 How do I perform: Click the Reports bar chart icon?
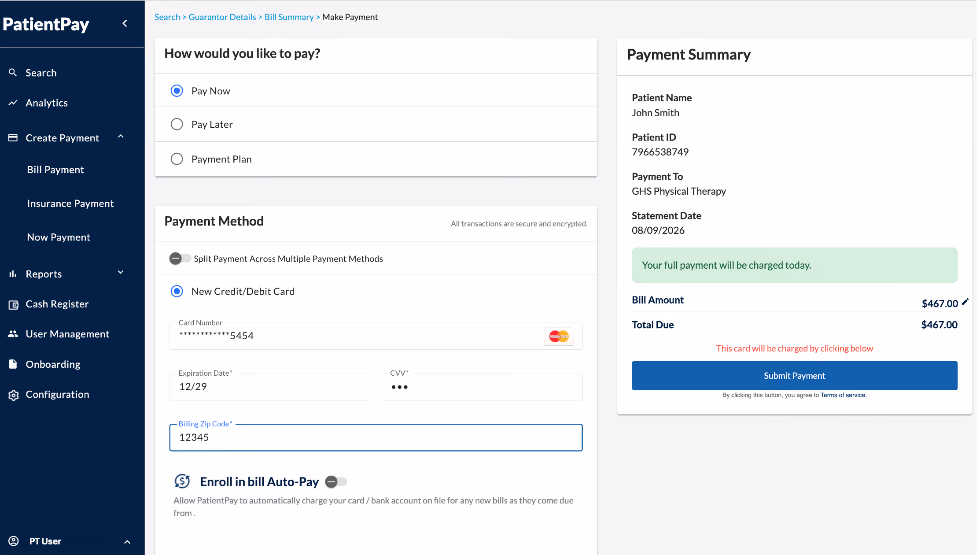(x=13, y=274)
